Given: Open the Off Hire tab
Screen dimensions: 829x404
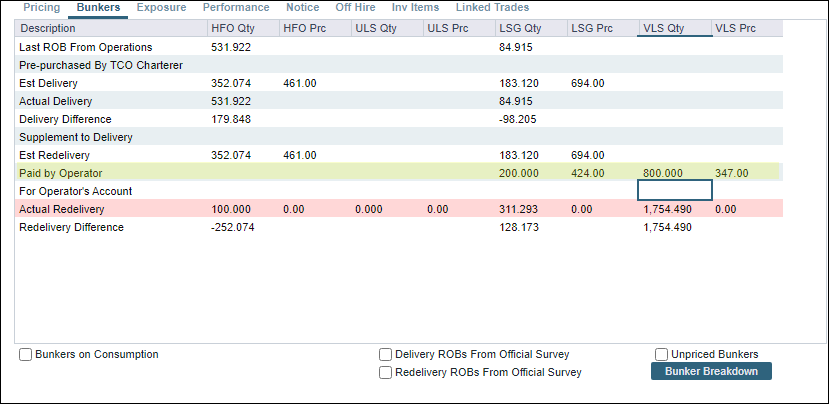Looking at the screenshot, I should pyautogui.click(x=355, y=8).
